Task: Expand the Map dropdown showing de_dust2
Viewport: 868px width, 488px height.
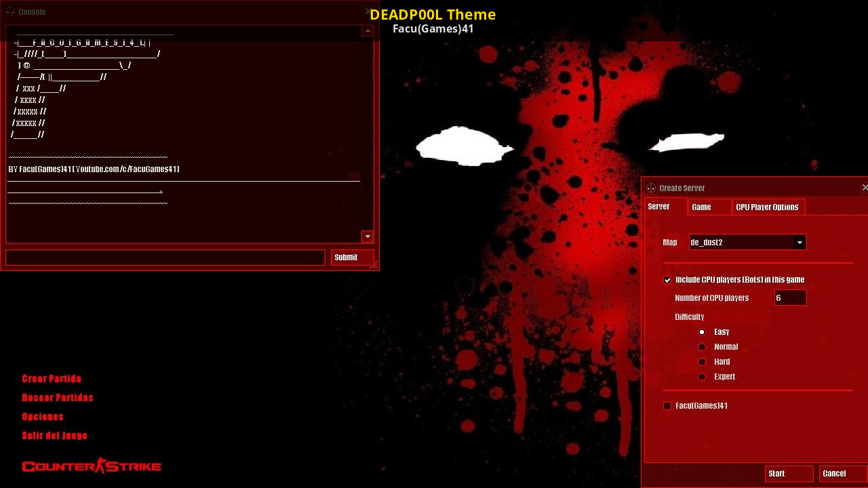Action: point(800,243)
